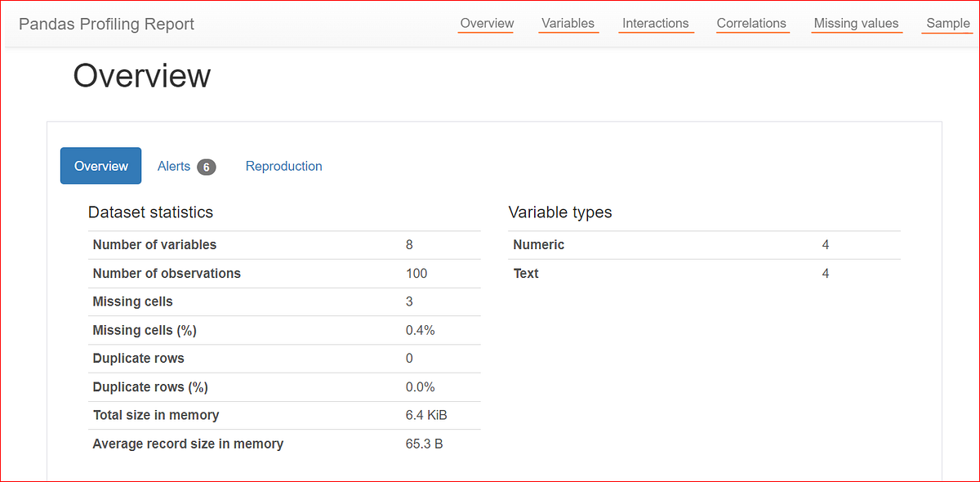Screen dimensions: 980x482
Task: Select the Overview tab
Action: tap(100, 166)
